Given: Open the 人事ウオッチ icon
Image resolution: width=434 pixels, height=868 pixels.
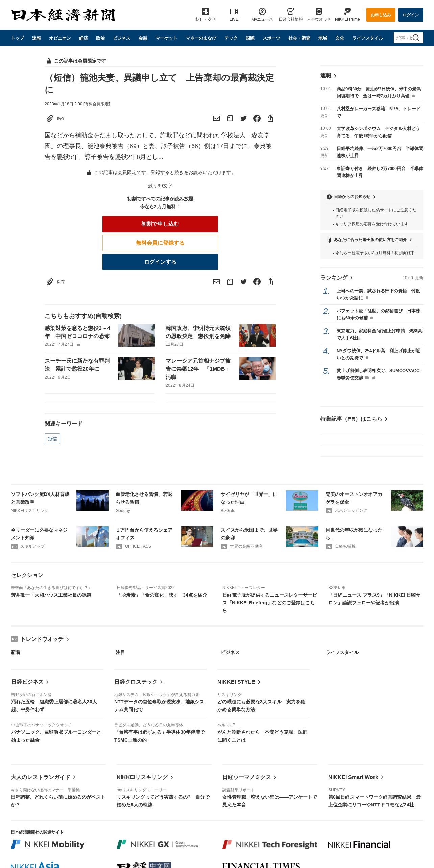Looking at the screenshot, I should tap(319, 11).
